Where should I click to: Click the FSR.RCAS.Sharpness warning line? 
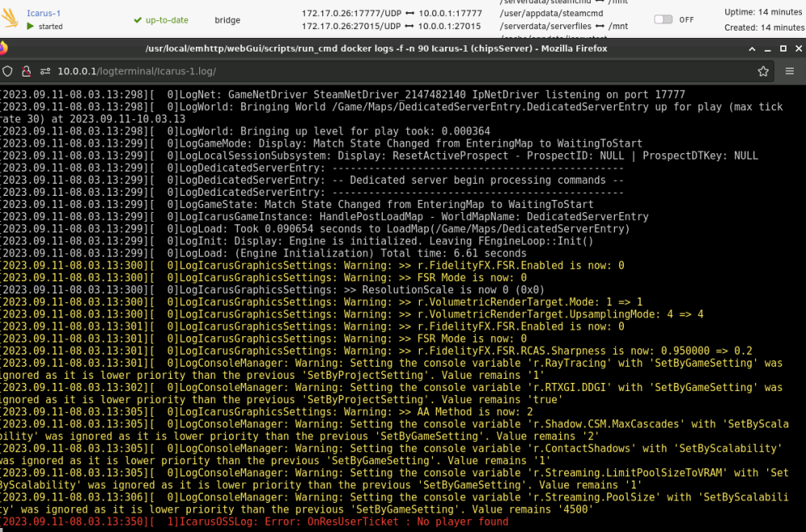376,351
